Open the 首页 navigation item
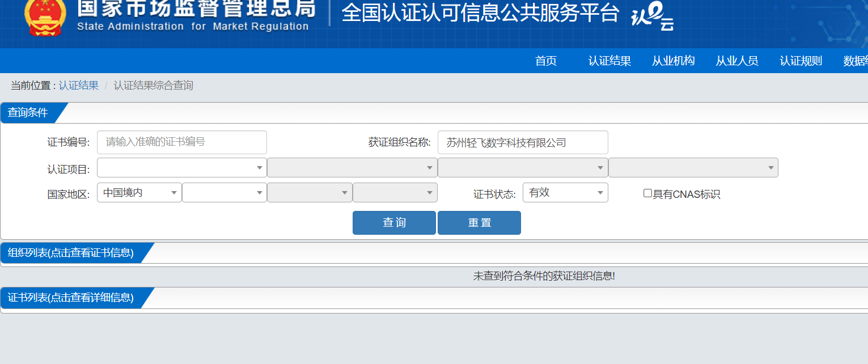Image resolution: width=868 pixels, height=364 pixels. (546, 61)
